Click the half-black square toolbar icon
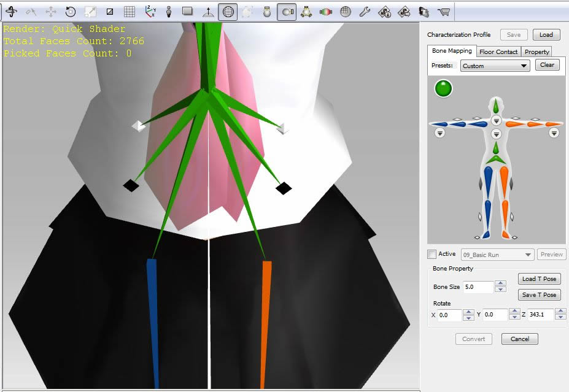 point(110,12)
